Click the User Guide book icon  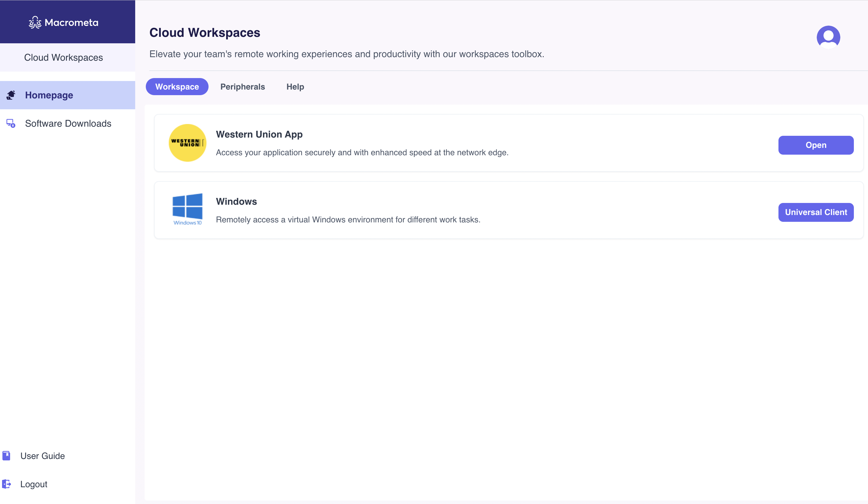(6, 455)
